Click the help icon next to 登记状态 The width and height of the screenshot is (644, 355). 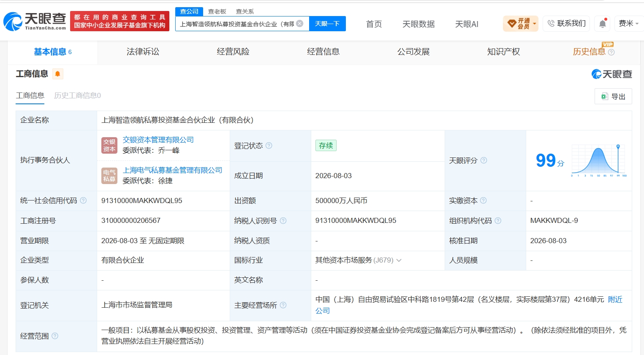point(269,146)
